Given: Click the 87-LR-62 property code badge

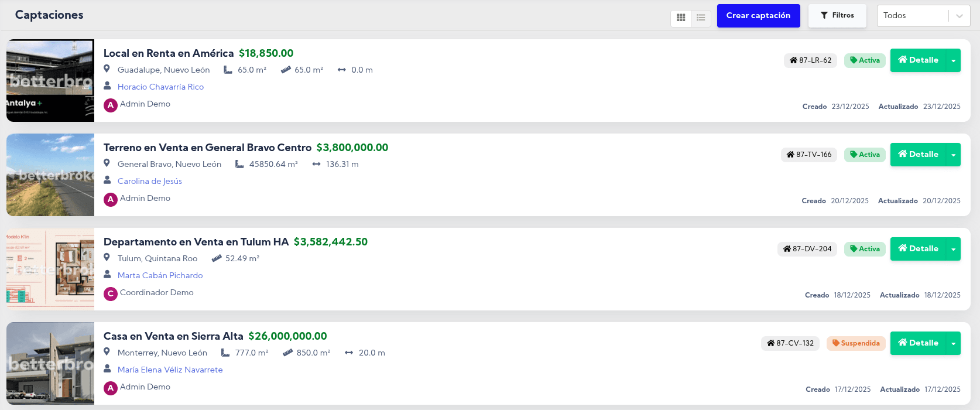Looking at the screenshot, I should coord(810,60).
